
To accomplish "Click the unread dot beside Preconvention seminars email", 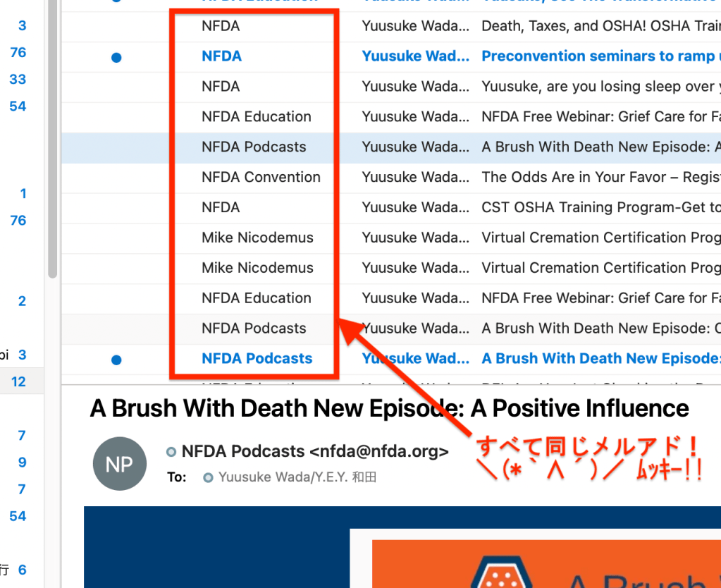I will [116, 57].
